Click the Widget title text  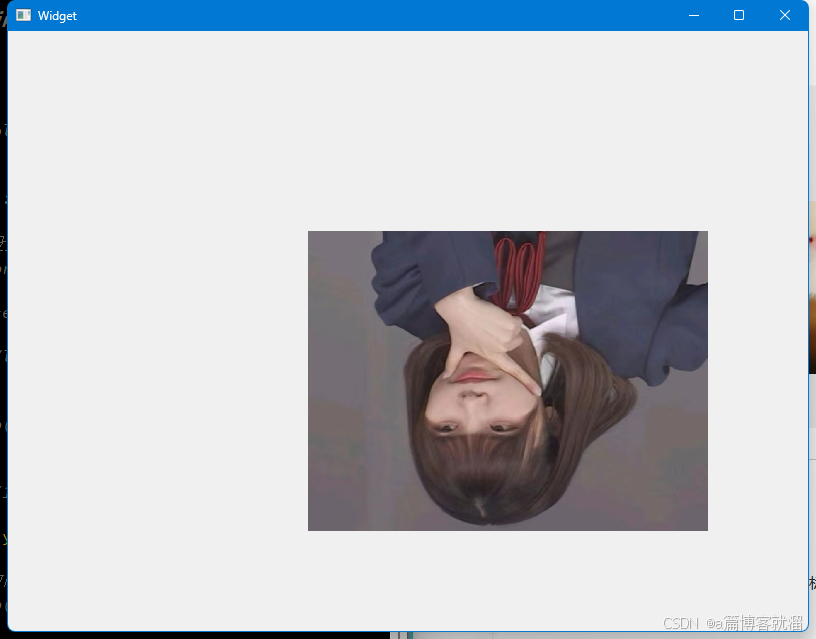click(x=57, y=16)
